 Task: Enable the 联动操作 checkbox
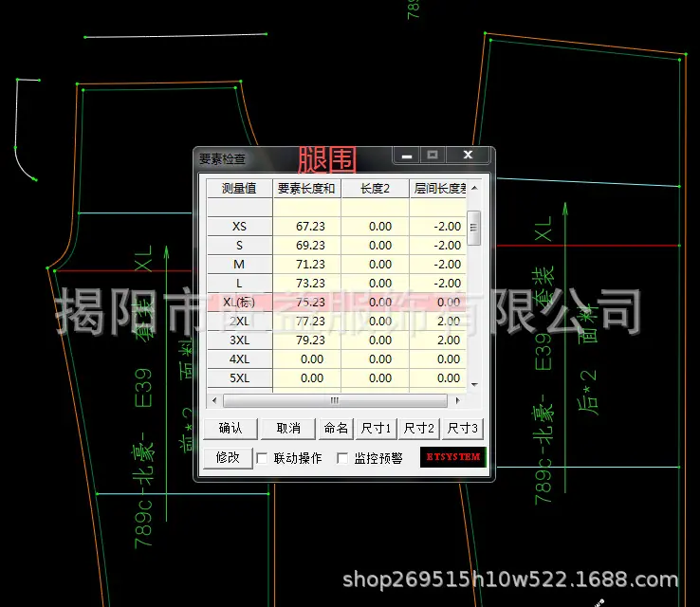262,458
